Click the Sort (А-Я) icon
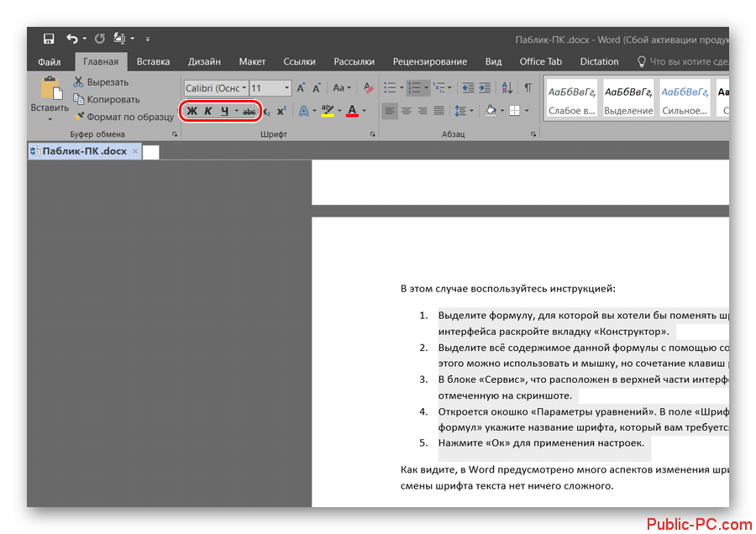This screenshot has width=756, height=534. pyautogui.click(x=507, y=88)
